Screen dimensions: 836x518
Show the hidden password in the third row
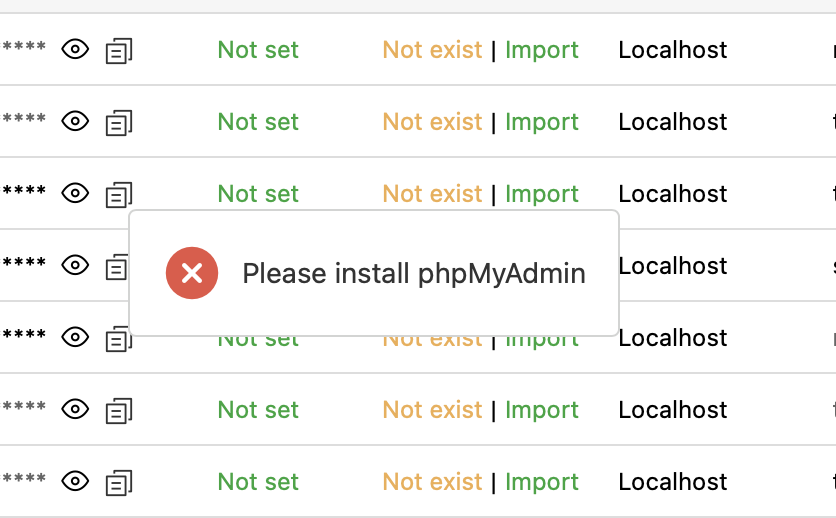(76, 193)
